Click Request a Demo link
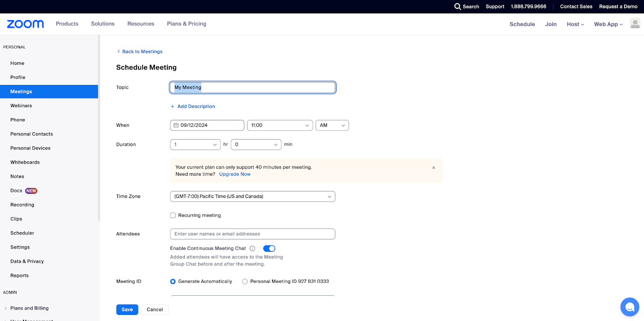This screenshot has width=644, height=321. tap(618, 6)
